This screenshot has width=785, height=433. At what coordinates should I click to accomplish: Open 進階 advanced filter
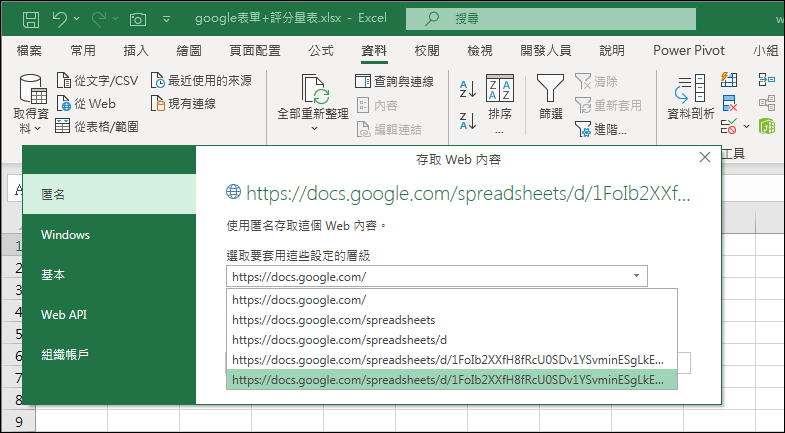[601, 129]
